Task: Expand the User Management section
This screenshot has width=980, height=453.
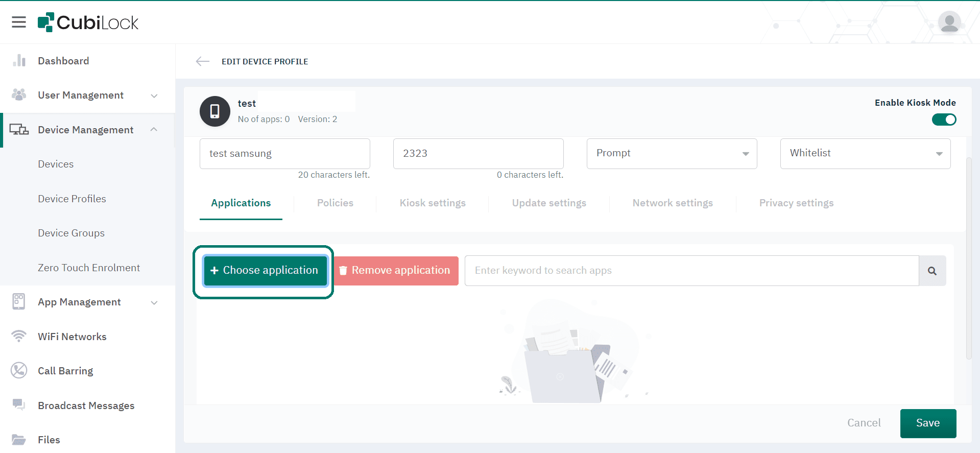Action: click(154, 96)
